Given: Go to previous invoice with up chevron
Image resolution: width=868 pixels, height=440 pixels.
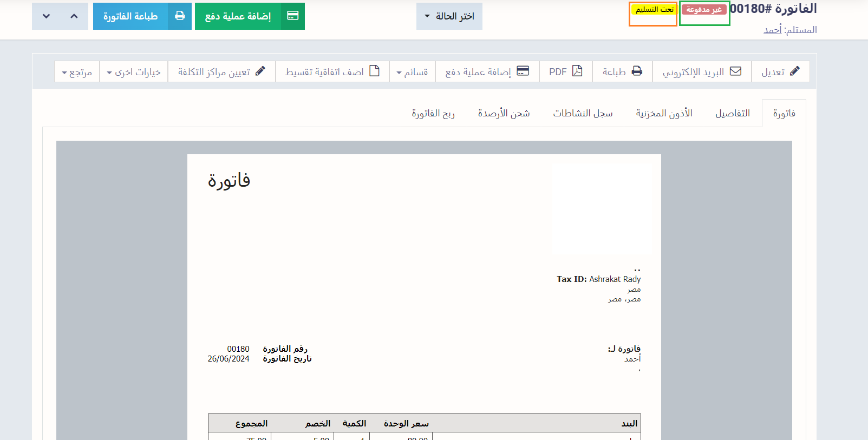Looking at the screenshot, I should (74, 16).
